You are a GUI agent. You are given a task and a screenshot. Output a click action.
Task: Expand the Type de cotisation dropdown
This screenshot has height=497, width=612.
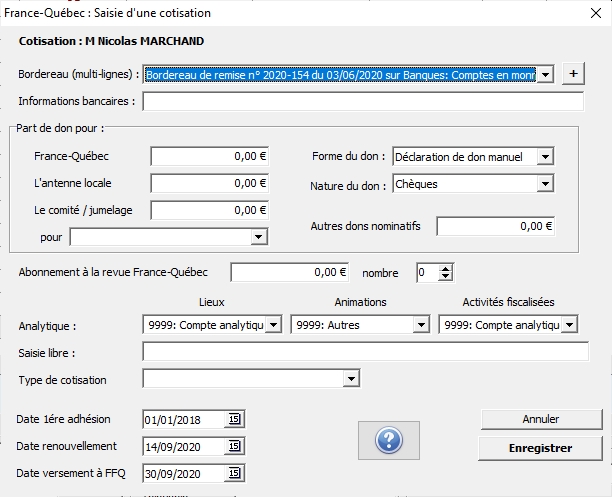click(x=350, y=379)
